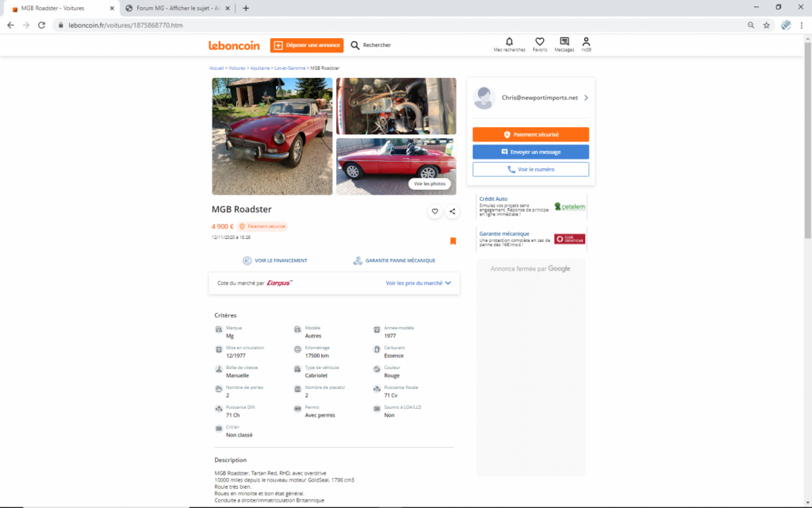The image size is (812, 508).
Task: Click the browser extension icon
Action: pyautogui.click(x=786, y=25)
